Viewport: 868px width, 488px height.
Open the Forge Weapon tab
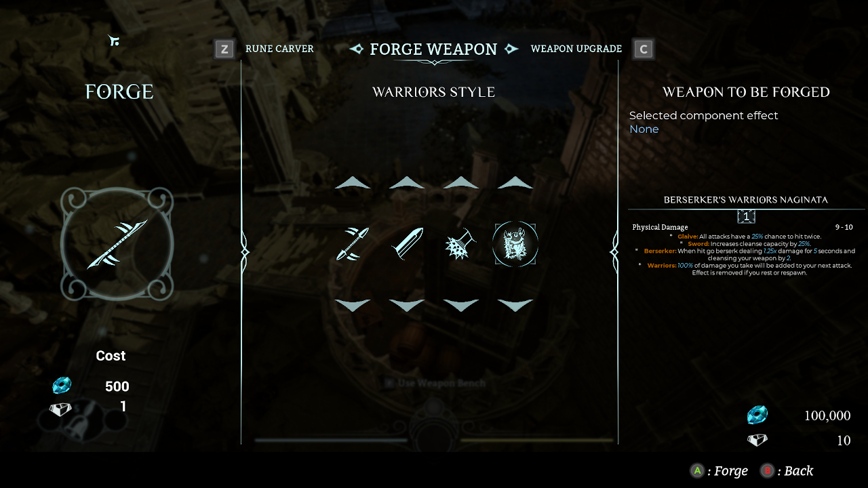click(x=433, y=49)
